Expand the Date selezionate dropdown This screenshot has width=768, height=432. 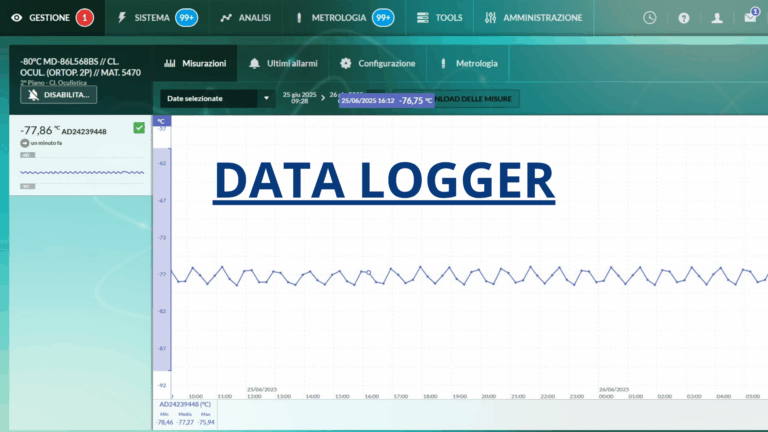(266, 99)
